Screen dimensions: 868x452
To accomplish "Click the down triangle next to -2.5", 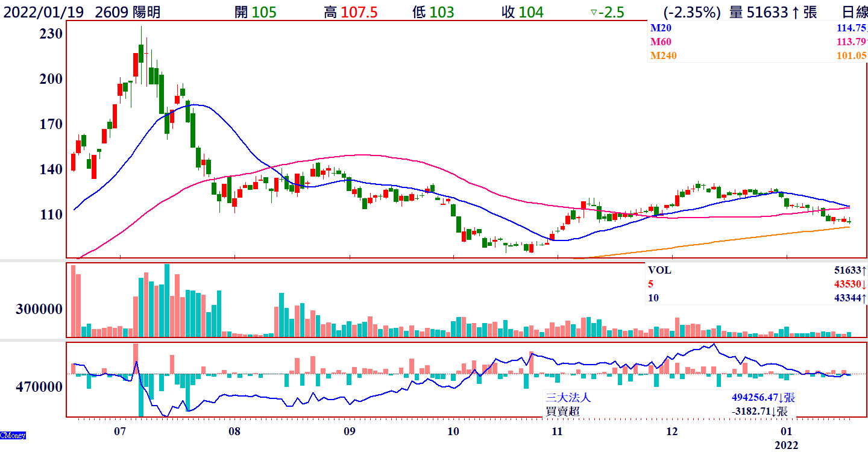I will point(594,13).
